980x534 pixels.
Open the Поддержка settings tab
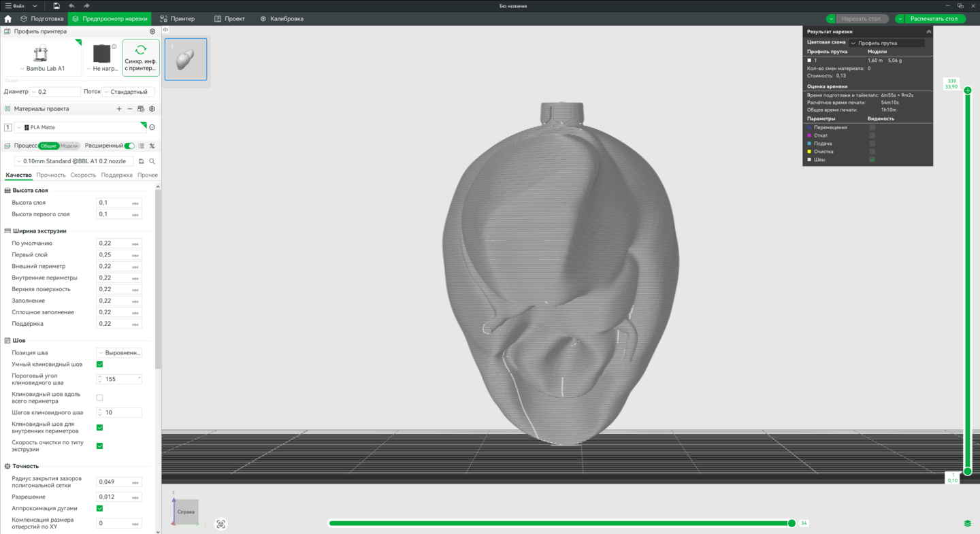116,176
